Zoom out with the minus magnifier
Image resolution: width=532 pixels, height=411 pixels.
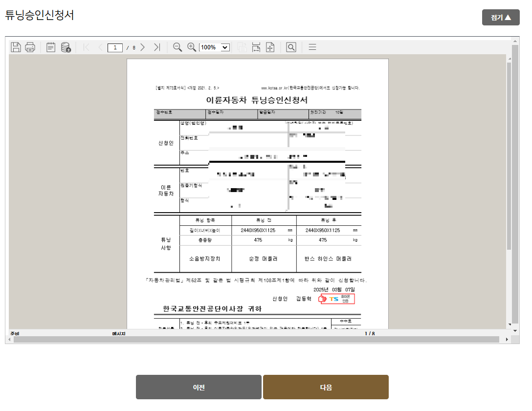[177, 47]
